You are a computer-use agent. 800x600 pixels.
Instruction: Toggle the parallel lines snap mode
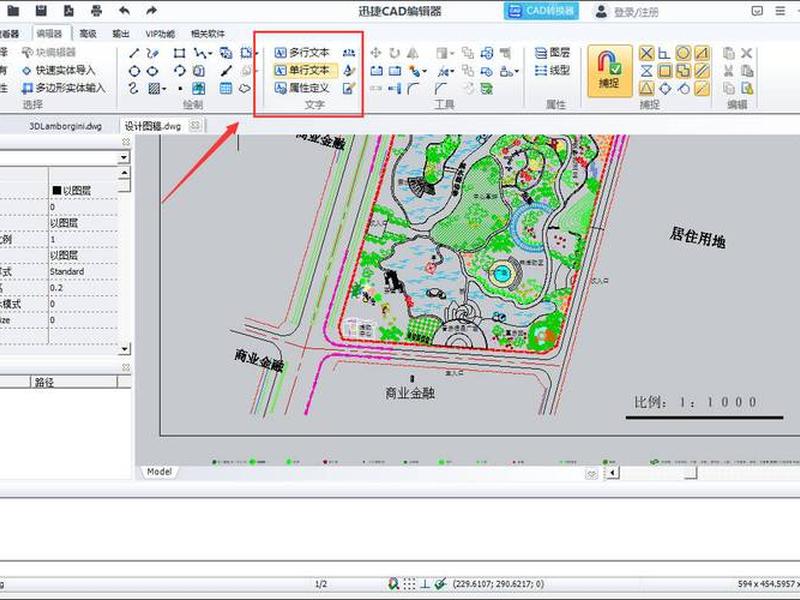(702, 71)
